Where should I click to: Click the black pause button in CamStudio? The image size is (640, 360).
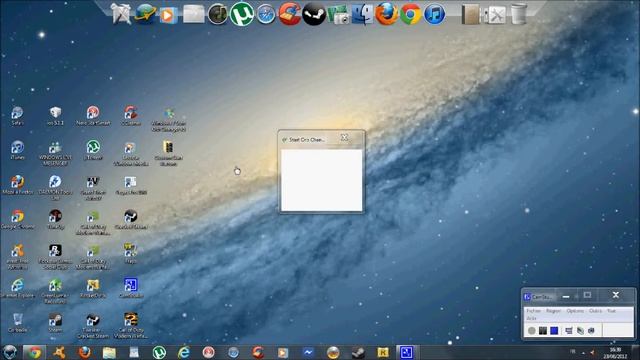pos(542,331)
